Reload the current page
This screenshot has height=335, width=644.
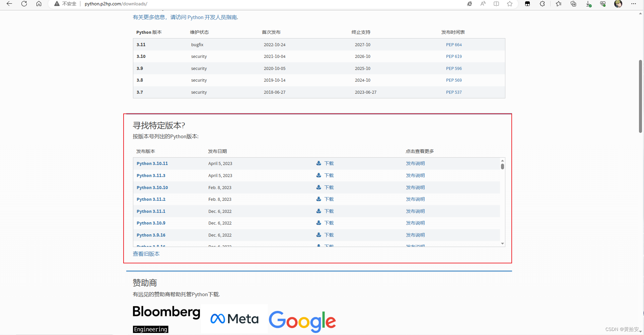[x=24, y=4]
